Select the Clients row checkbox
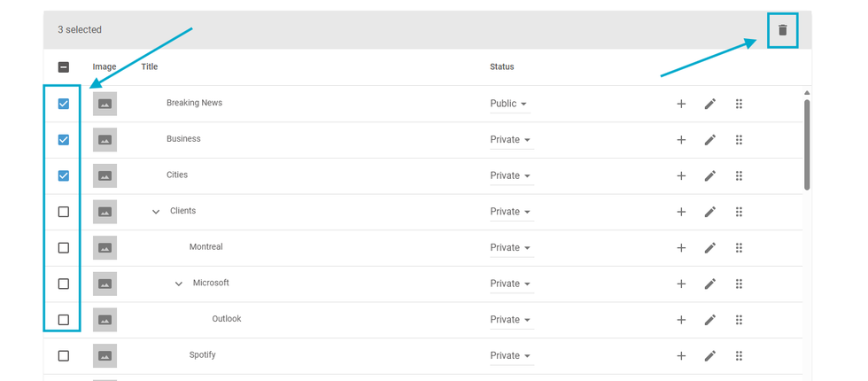868x381 pixels. tap(64, 212)
